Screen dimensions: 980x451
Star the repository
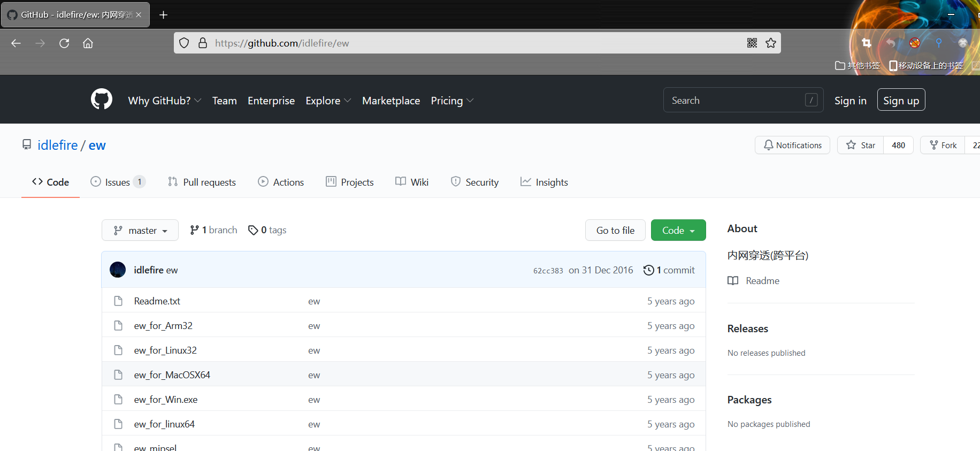click(860, 145)
